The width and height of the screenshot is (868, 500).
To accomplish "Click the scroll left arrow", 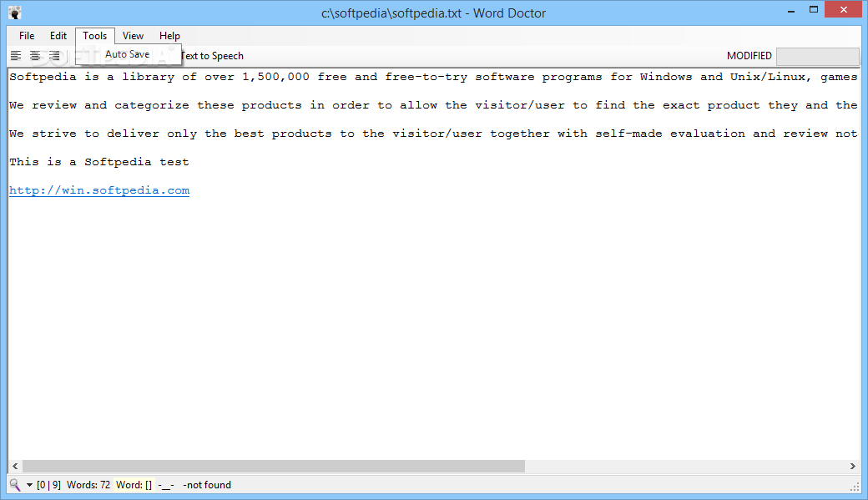I will click(16, 467).
